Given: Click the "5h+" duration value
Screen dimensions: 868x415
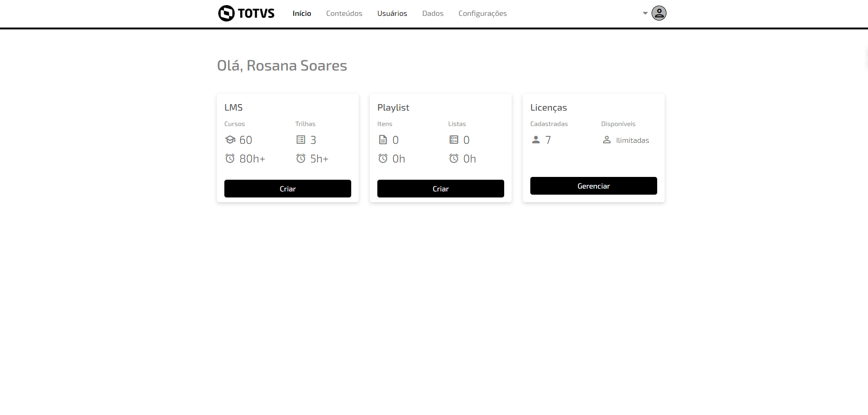Looking at the screenshot, I should pyautogui.click(x=319, y=159).
